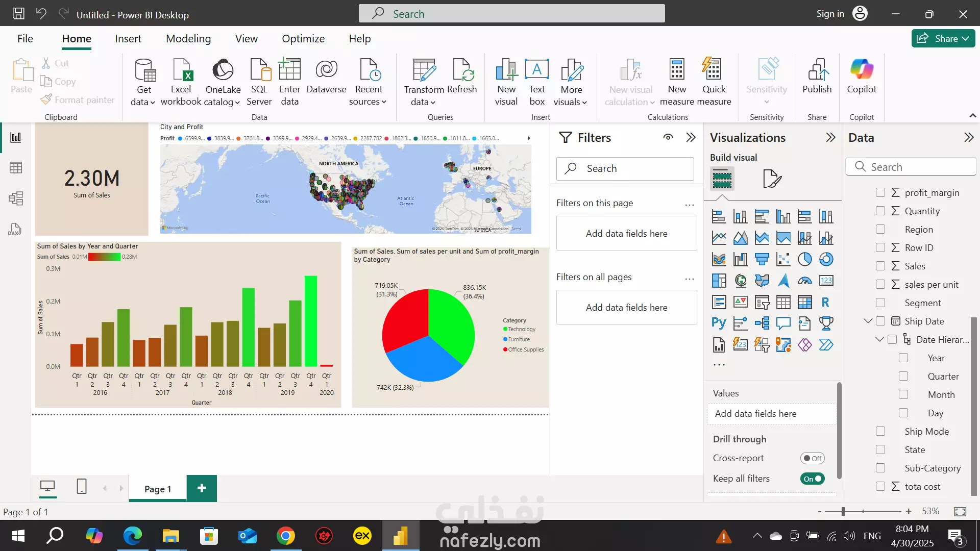Select the Donut chart visual type
This screenshot has width=980, height=551.
(x=826, y=259)
